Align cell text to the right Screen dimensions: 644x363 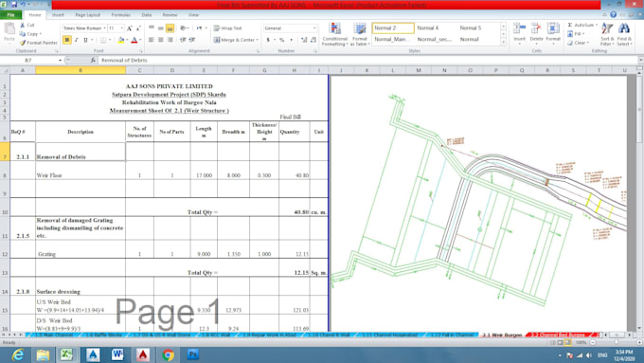(x=170, y=40)
